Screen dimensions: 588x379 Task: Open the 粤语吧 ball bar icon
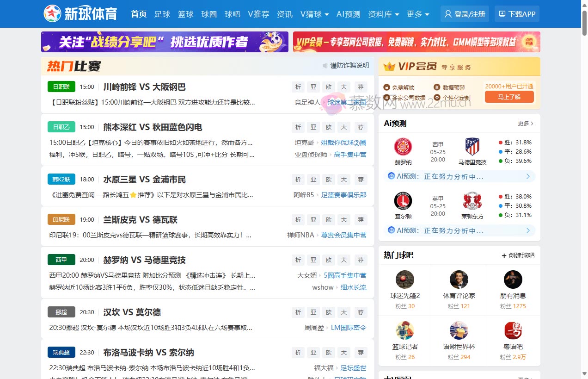click(x=513, y=330)
